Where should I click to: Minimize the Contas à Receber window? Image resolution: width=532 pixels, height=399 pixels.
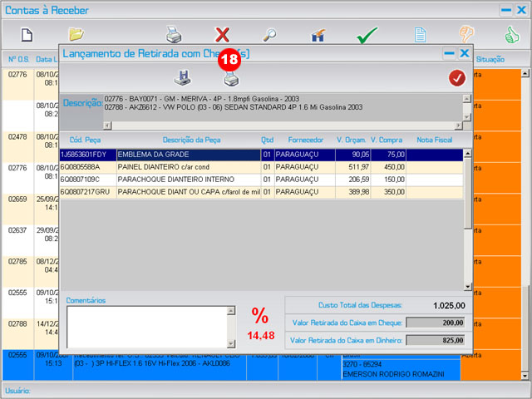click(506, 10)
